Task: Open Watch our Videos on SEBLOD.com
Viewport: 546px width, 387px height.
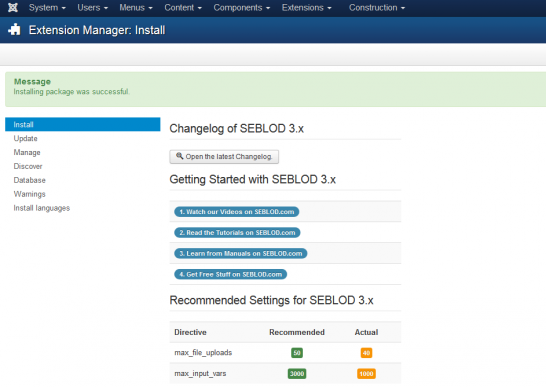Action: [236, 212]
